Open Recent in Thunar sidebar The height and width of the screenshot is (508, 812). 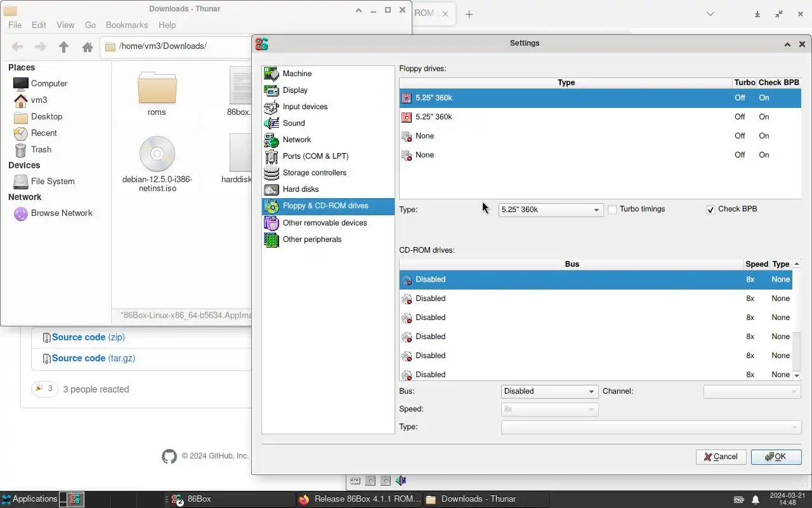(x=44, y=133)
